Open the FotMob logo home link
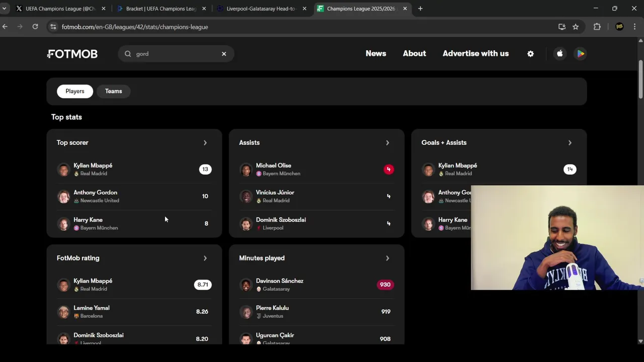 (x=72, y=54)
